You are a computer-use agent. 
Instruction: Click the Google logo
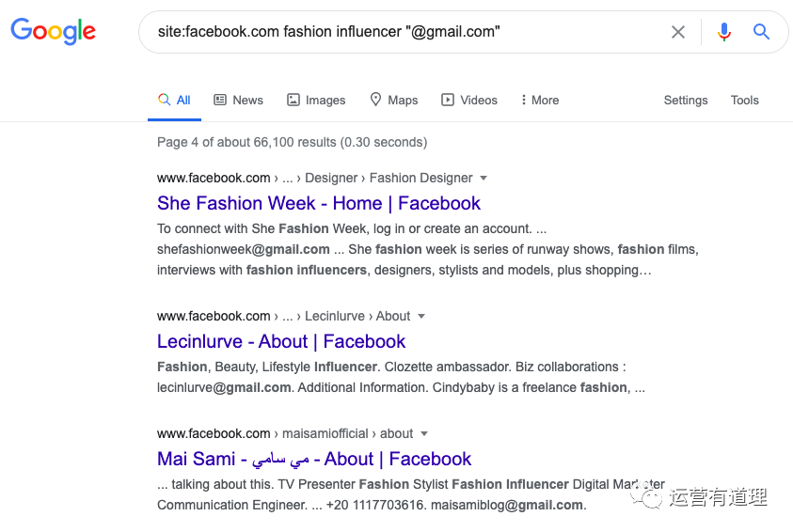click(x=54, y=31)
